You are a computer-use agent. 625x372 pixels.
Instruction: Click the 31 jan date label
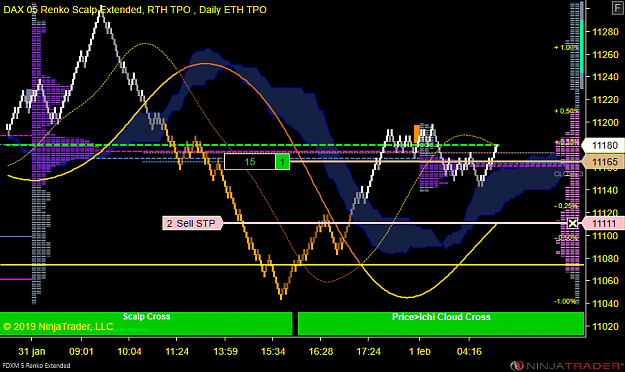pyautogui.click(x=32, y=352)
